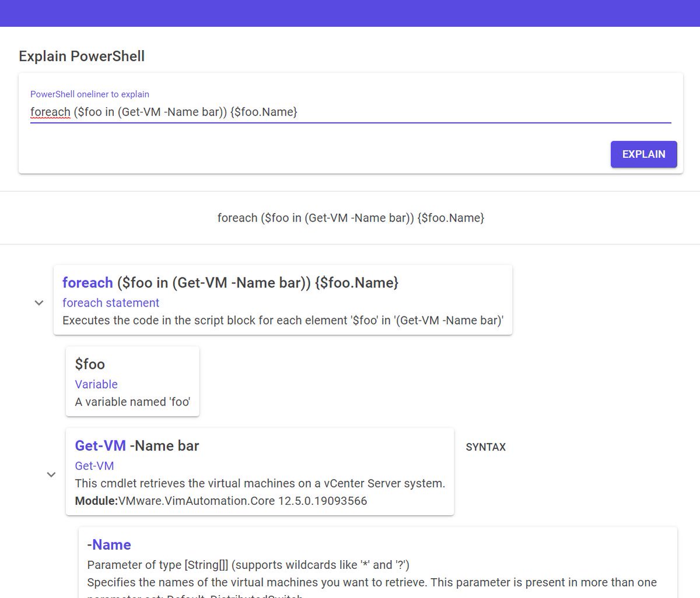700x598 pixels.
Task: Click the foreach card title heading
Action: [x=230, y=283]
